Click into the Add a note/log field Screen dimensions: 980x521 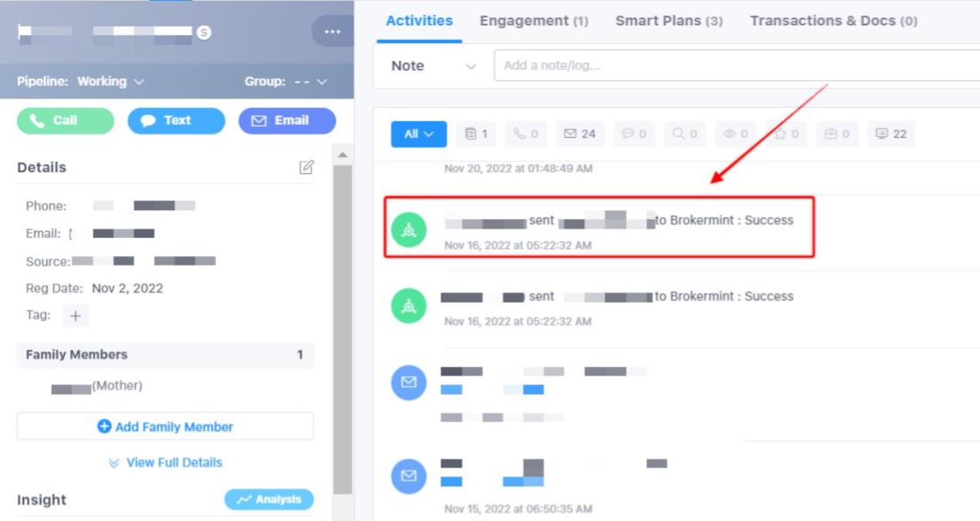(731, 66)
